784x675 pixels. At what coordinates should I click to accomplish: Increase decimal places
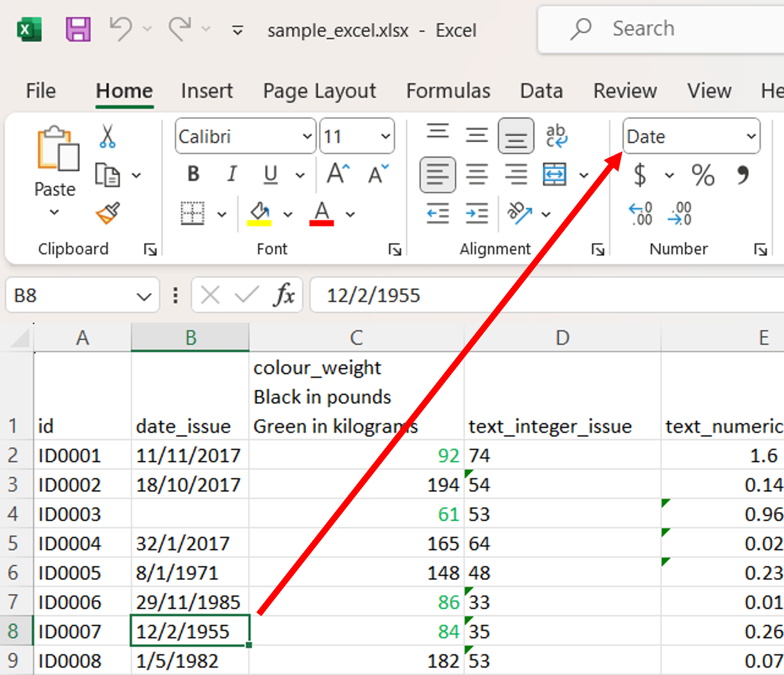pyautogui.click(x=640, y=214)
